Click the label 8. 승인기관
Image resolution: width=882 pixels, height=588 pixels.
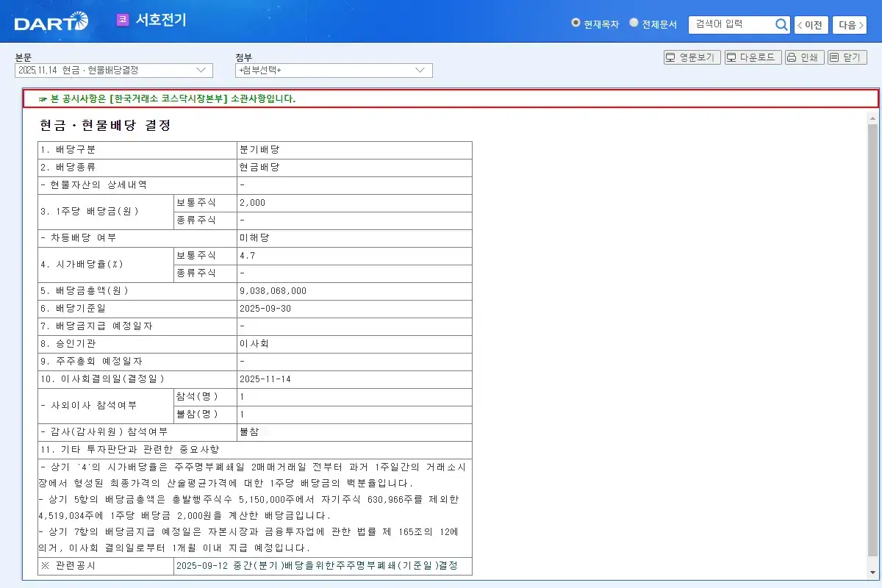pos(69,344)
